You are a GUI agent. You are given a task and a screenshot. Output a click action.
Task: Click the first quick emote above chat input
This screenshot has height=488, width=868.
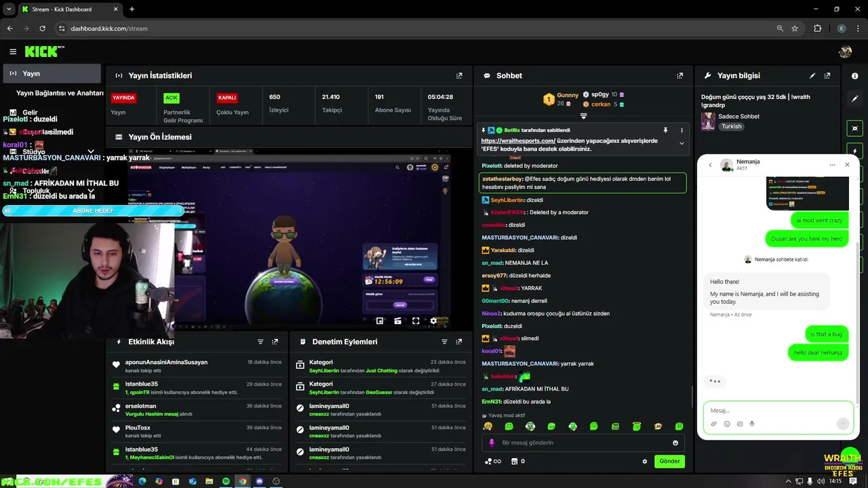pyautogui.click(x=488, y=426)
